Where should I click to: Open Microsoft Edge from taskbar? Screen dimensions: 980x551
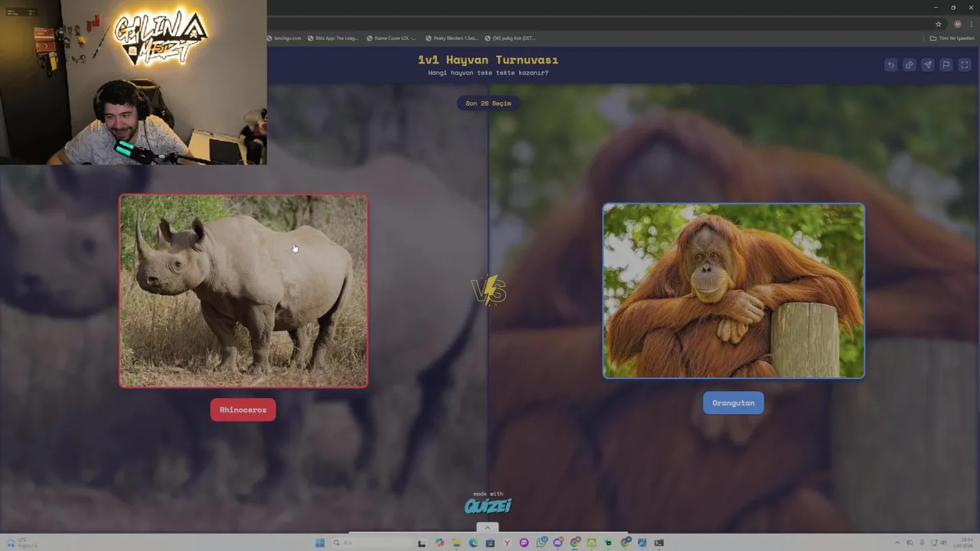coord(473,543)
